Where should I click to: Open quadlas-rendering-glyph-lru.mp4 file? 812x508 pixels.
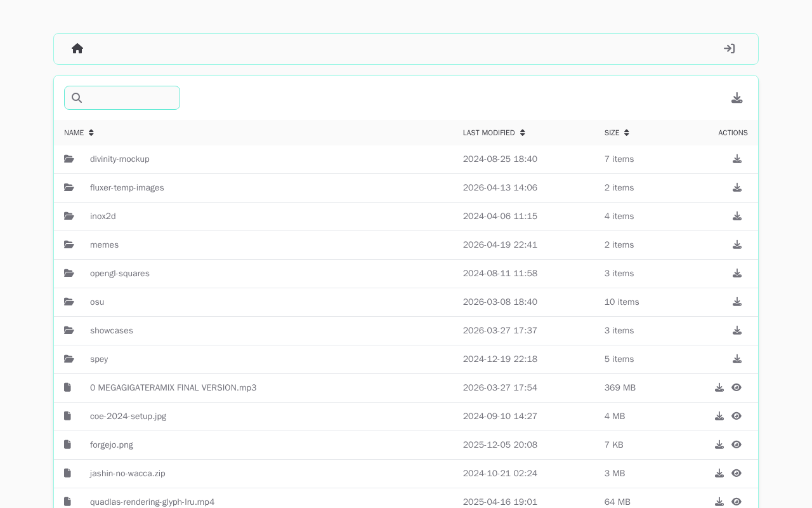point(152,502)
